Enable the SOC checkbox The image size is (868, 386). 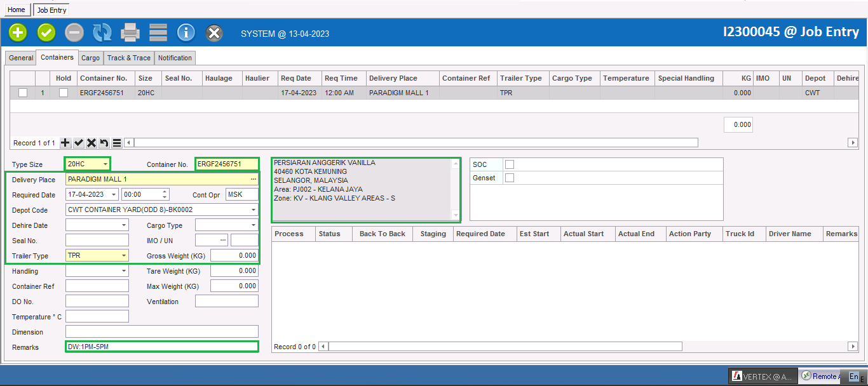click(x=510, y=164)
